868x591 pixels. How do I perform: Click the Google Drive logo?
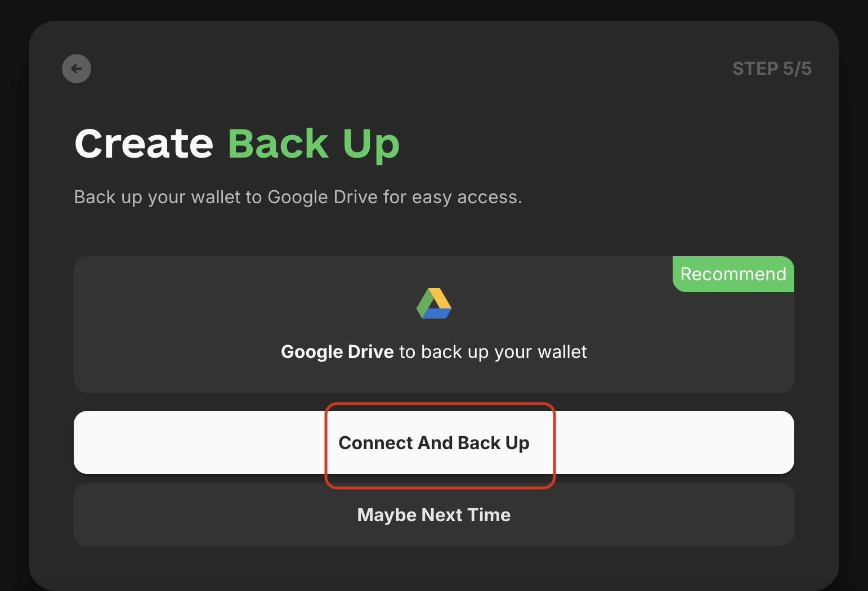[433, 303]
